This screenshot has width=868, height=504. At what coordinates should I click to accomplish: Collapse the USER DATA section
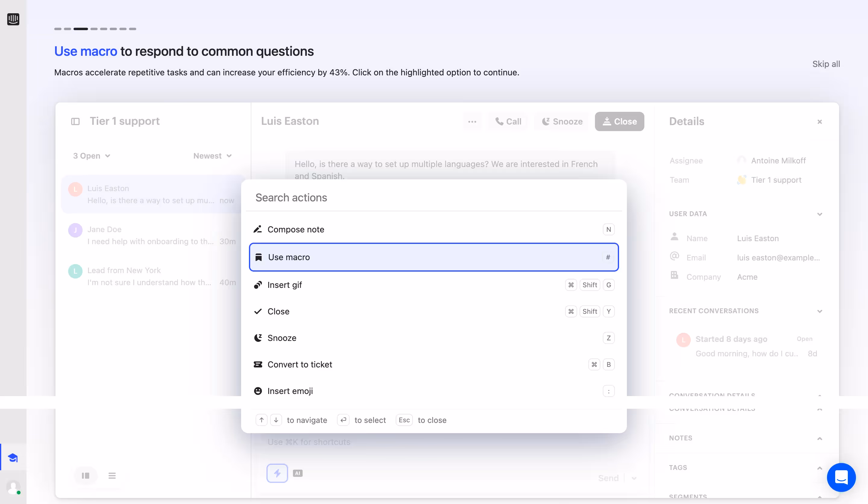[x=819, y=214]
